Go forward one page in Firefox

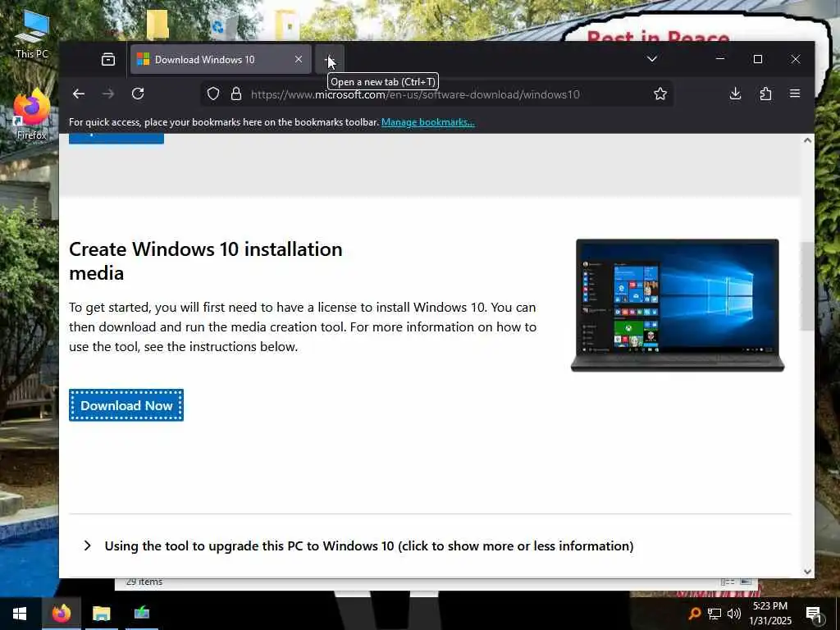[x=108, y=94]
